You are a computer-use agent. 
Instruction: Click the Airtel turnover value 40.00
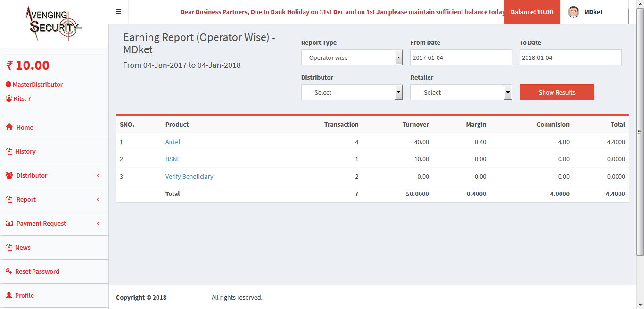[x=421, y=142]
